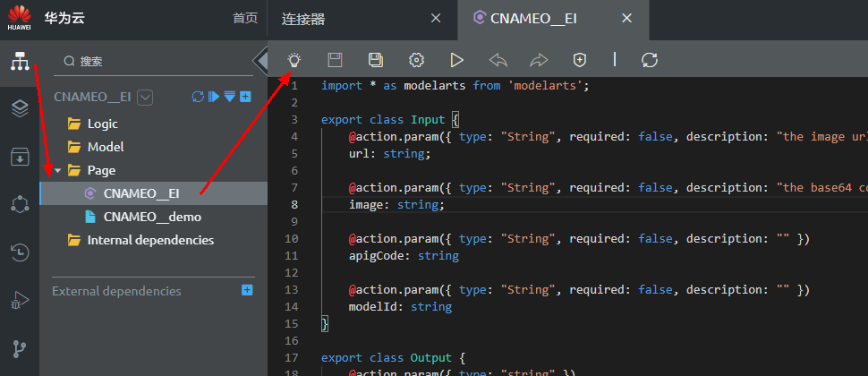Click 'export class Output' declaration
The height and width of the screenshot is (376, 868).
coord(387,357)
